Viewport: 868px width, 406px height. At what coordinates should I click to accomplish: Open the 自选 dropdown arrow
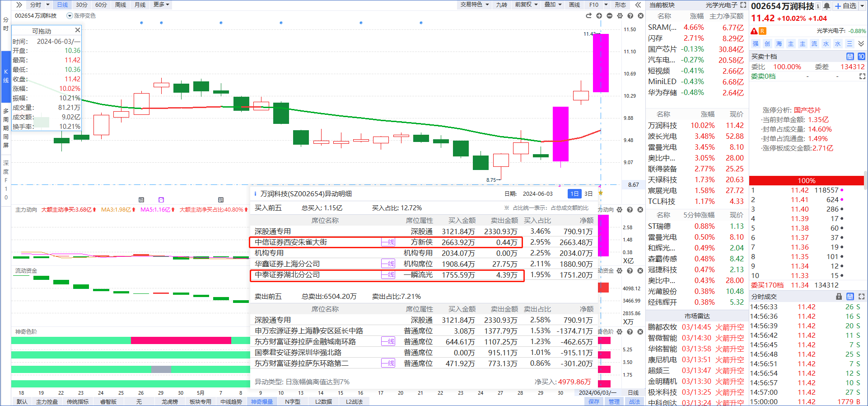(861, 6)
